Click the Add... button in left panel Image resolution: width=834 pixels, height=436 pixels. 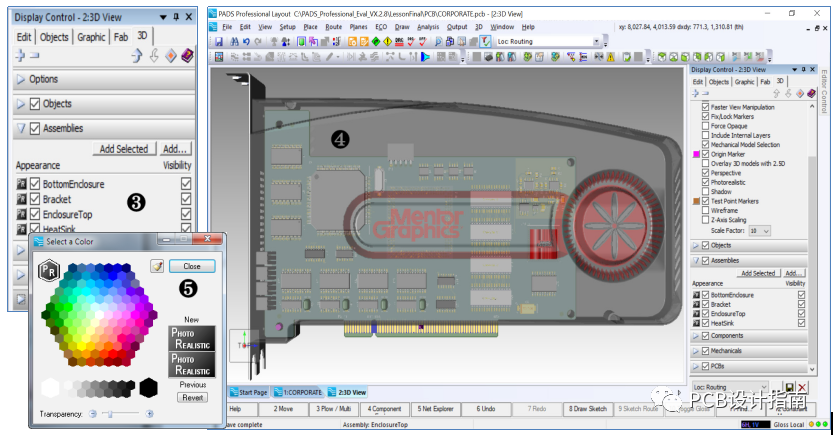(175, 149)
